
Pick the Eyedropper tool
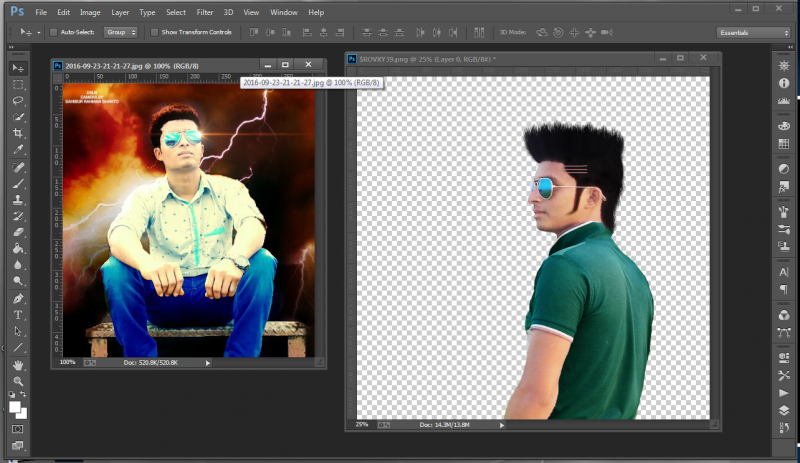click(18, 150)
